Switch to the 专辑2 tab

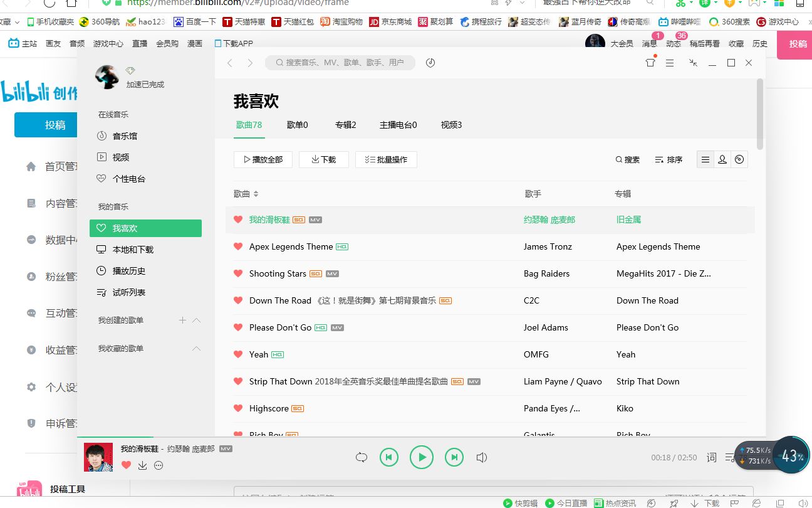click(x=345, y=125)
